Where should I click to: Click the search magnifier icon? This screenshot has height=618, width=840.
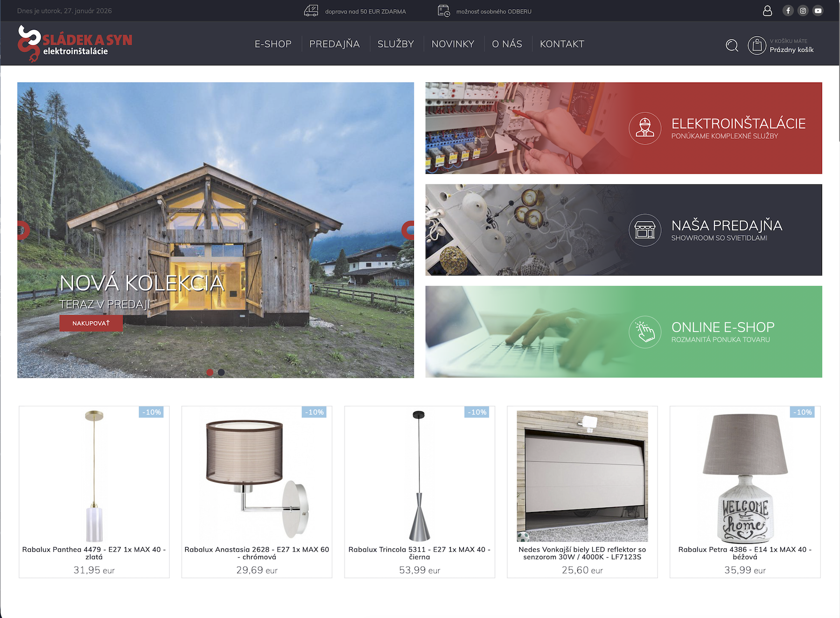[x=732, y=45]
